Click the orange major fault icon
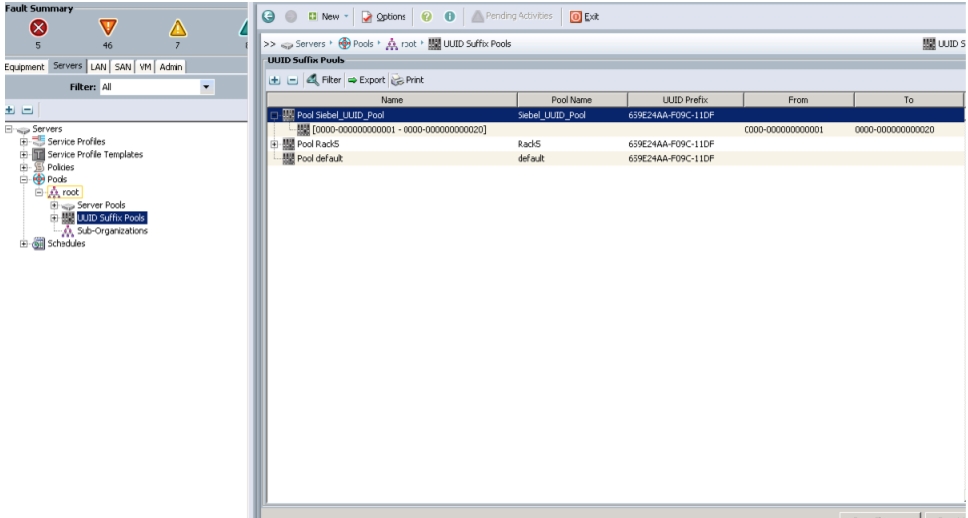 [108, 27]
